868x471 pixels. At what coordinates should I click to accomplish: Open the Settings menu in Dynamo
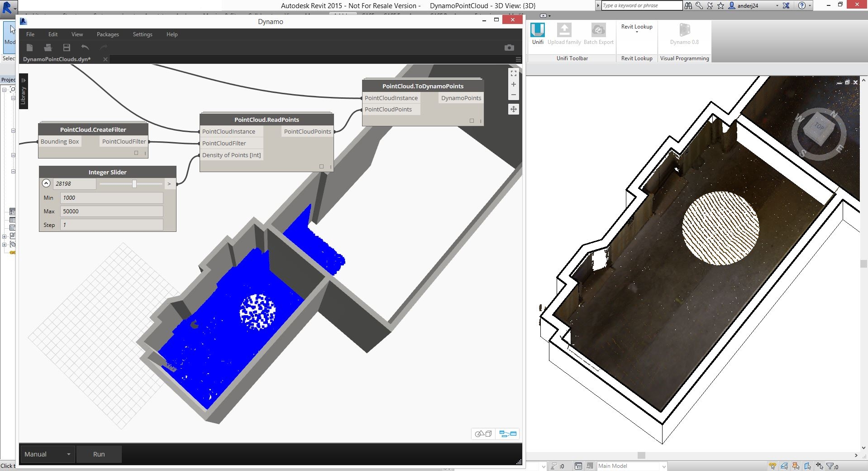[143, 34]
